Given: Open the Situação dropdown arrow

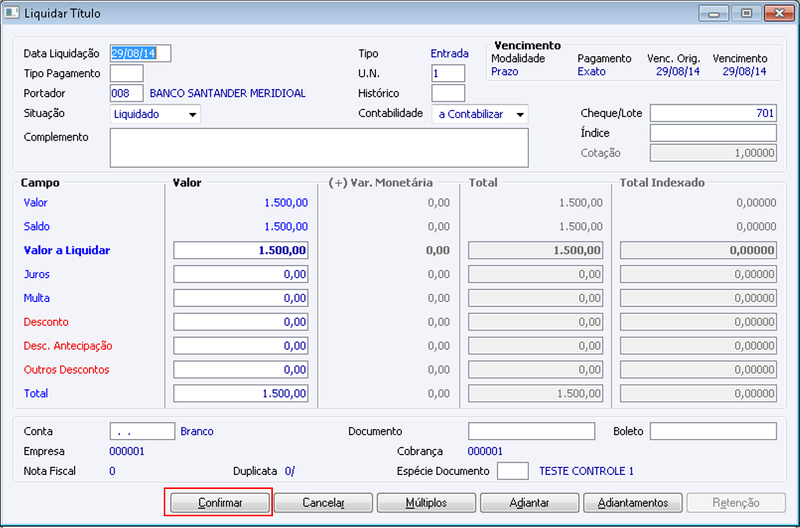Looking at the screenshot, I should pos(192,114).
